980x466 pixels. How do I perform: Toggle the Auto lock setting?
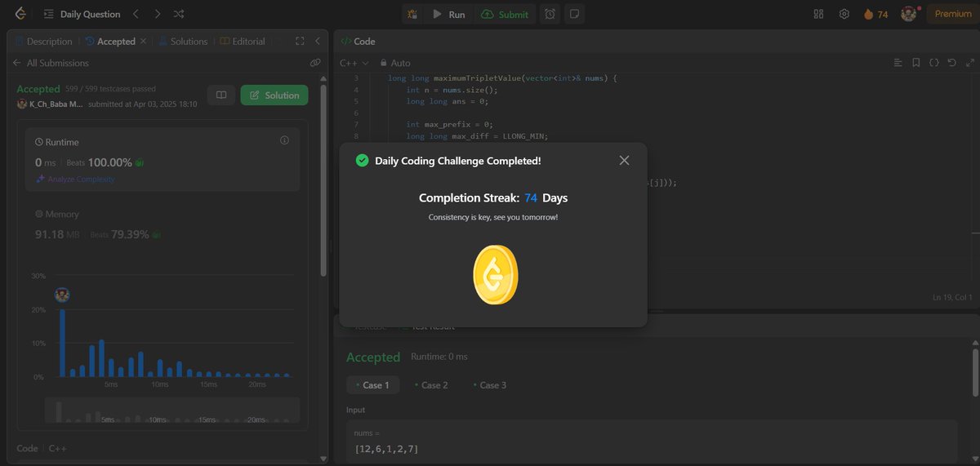(395, 63)
